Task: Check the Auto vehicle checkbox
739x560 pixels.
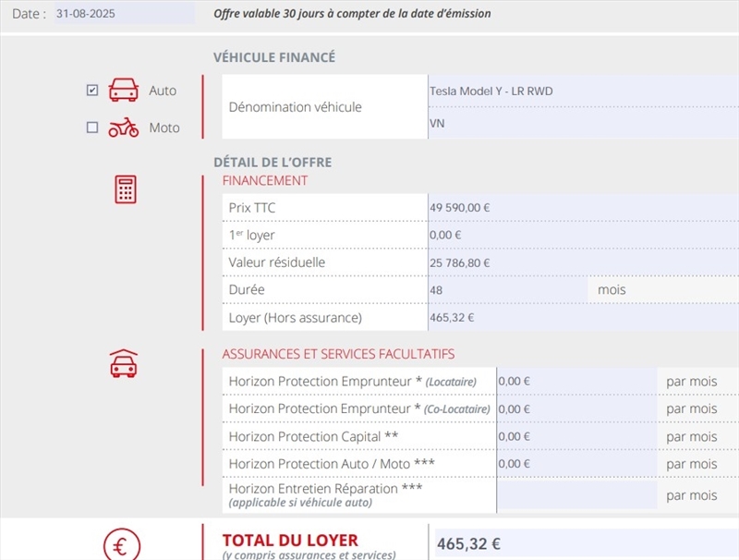Action: point(92,90)
